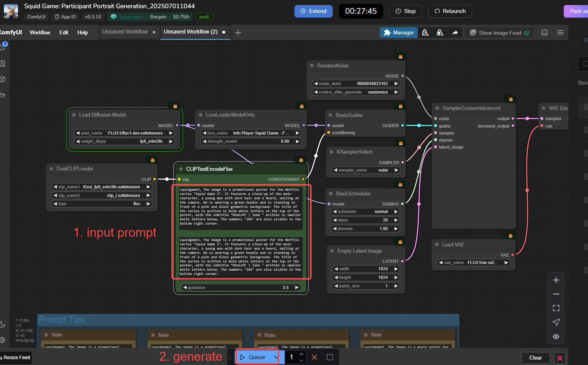Open the sampler_name euler selector
Screen dimensions: 588x365
pos(366,170)
